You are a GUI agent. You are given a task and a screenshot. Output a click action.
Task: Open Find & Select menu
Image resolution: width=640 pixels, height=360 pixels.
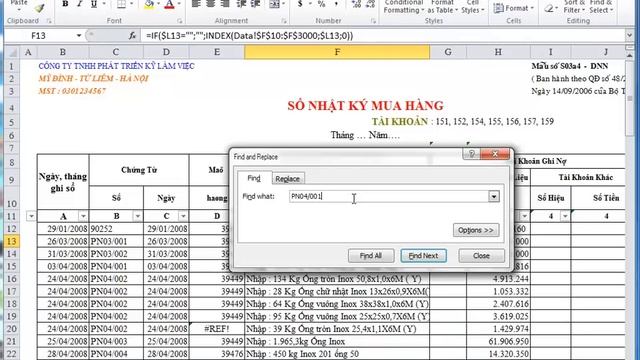coord(601,7)
